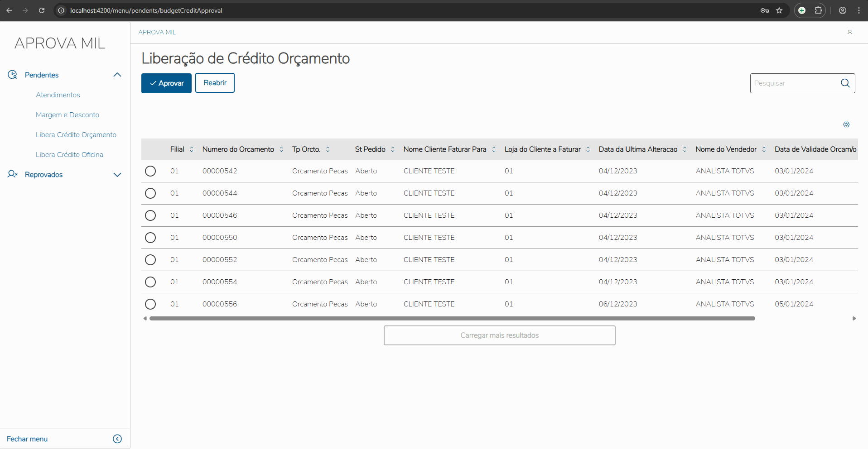Open Libera Crédito Oficina menu item

click(69, 155)
